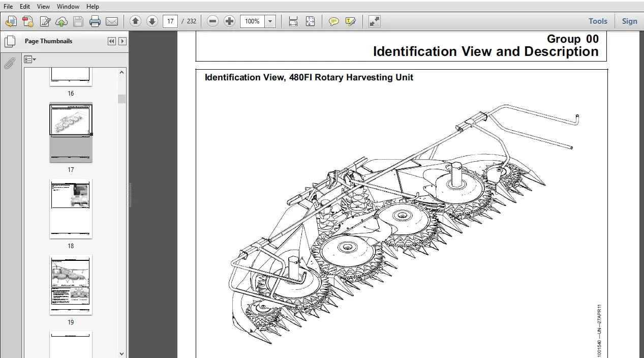Click the Page Thumbnails pages icon in sidebar
644x358 pixels.
(9, 41)
